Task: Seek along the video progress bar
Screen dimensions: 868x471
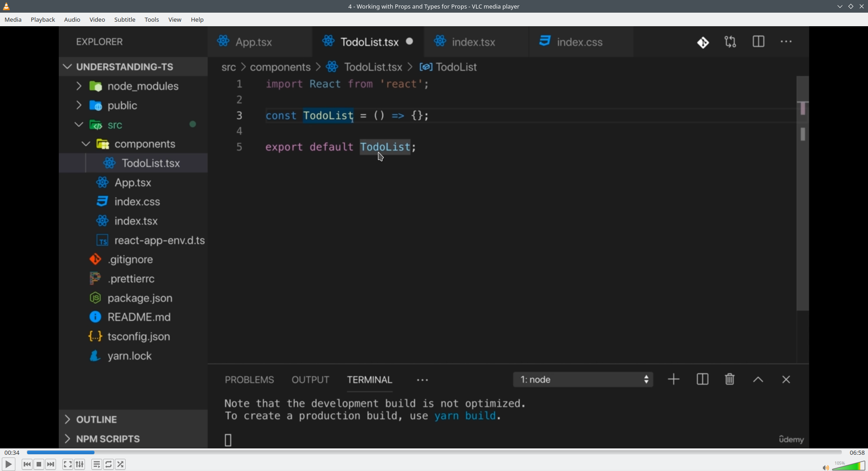Action: pos(434,452)
